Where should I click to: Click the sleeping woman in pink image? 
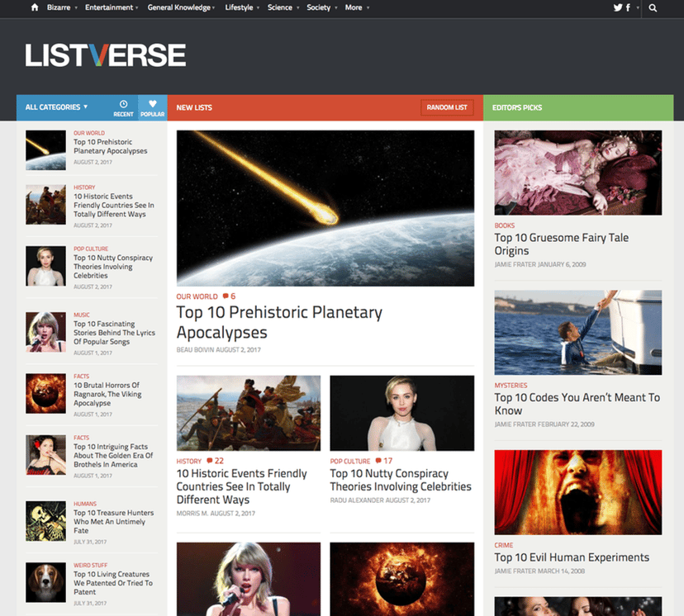coord(578,173)
